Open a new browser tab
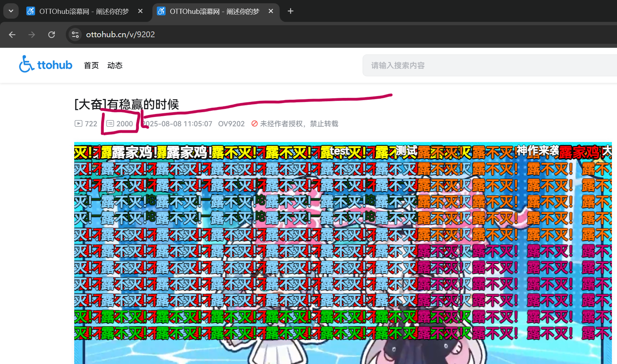This screenshot has height=364, width=617. [291, 11]
